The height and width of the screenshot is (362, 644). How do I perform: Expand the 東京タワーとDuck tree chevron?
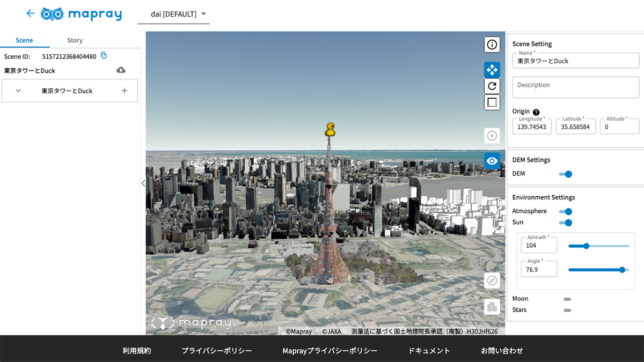18,91
